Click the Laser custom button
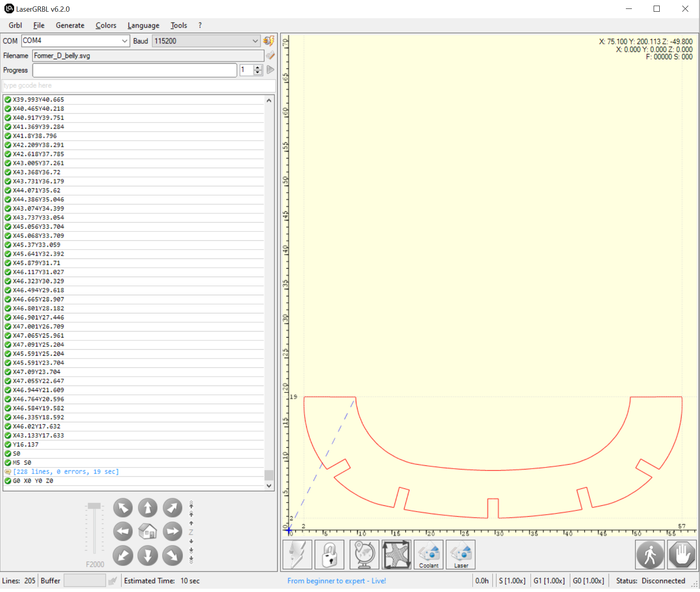This screenshot has height=592, width=700. coord(461,554)
